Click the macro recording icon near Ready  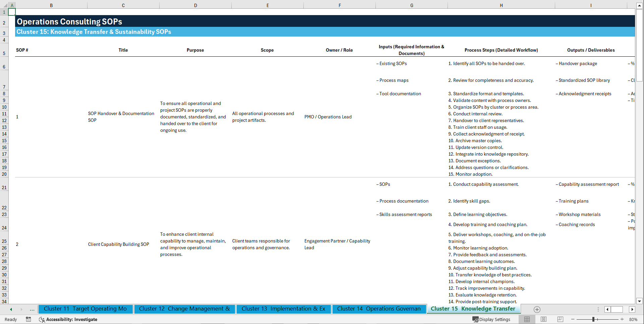[28, 319]
